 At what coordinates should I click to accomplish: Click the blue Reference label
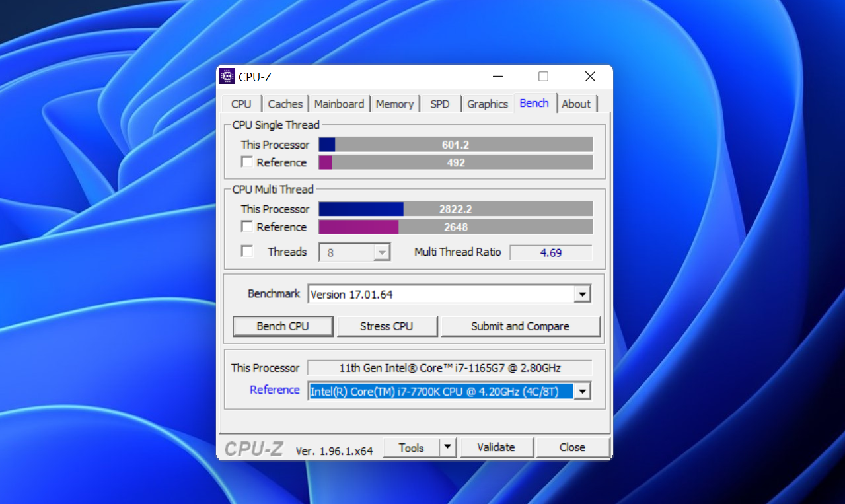tap(274, 390)
